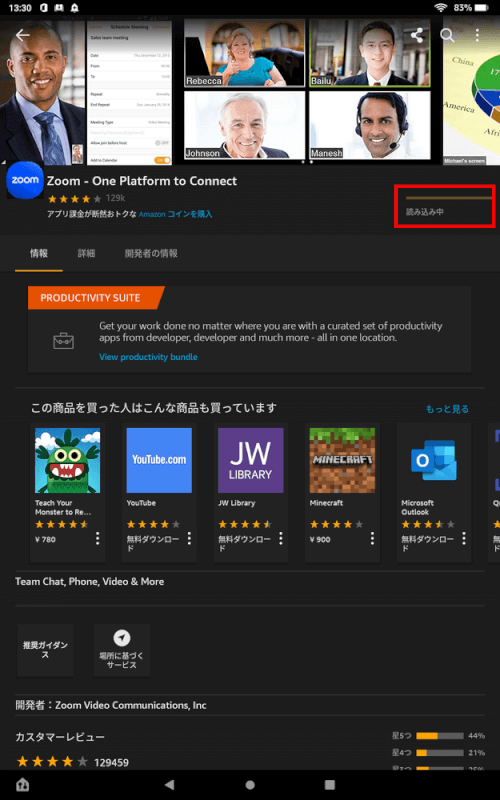The width and height of the screenshot is (500, 800).
Task: Open the Michael's screen chart screenshot
Action: click(471, 92)
